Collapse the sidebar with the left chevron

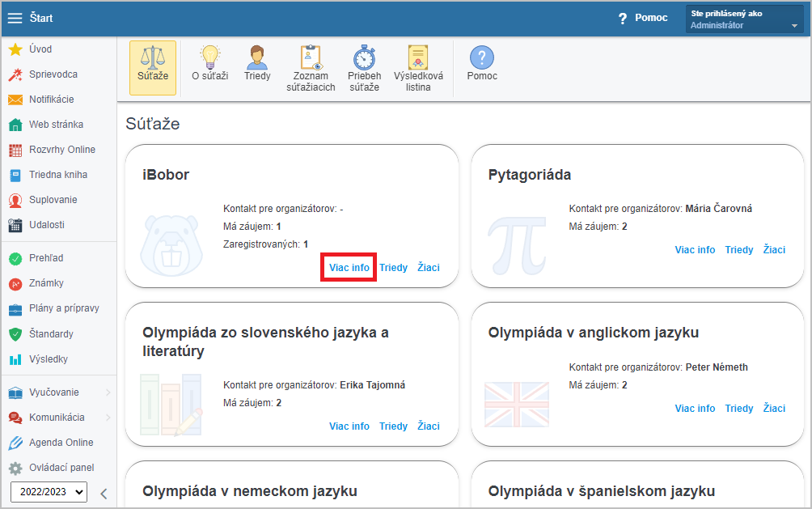104,494
